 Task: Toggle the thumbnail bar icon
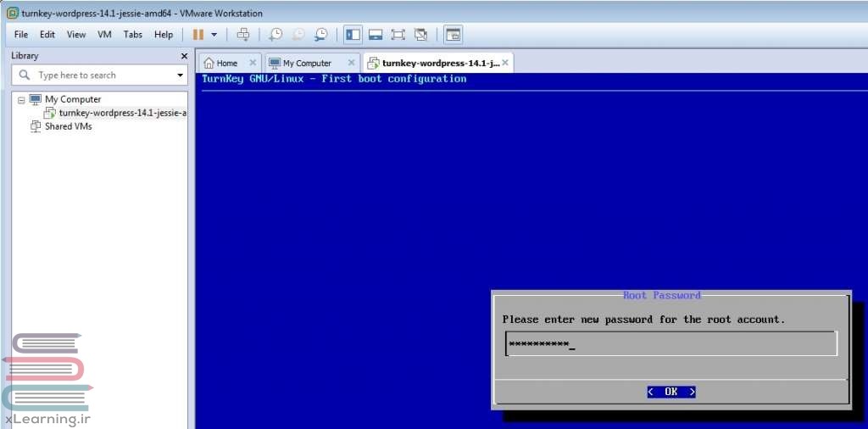click(376, 35)
